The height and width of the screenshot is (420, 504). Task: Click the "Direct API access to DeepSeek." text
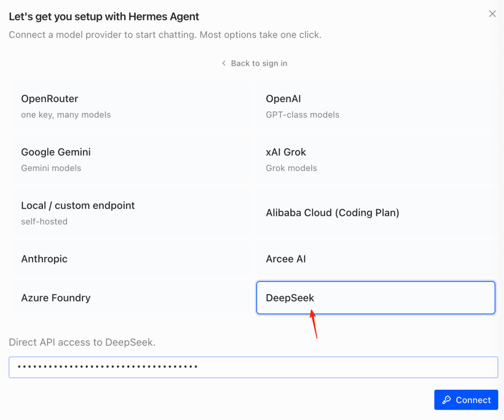[x=82, y=342]
